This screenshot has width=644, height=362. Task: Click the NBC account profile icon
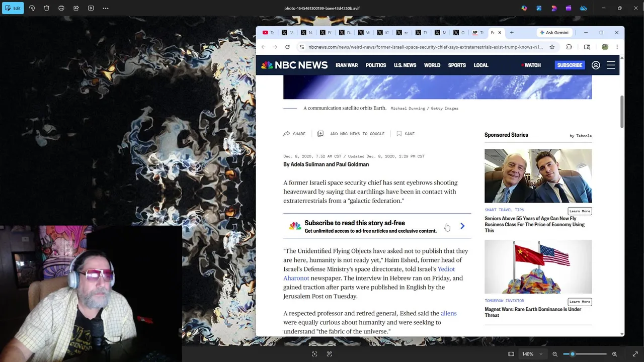596,65
